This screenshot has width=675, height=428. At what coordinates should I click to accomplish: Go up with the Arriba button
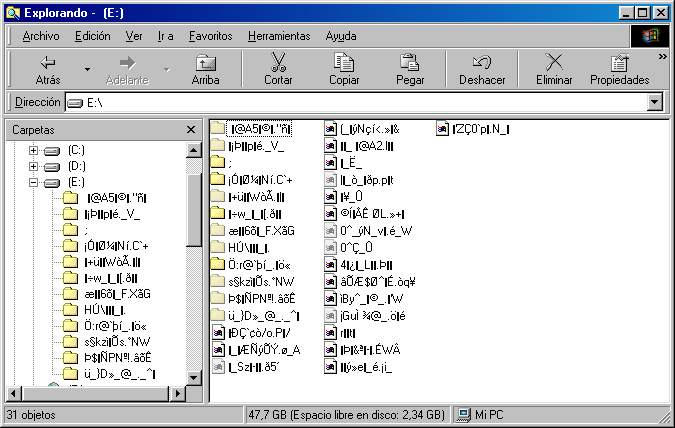[x=205, y=69]
